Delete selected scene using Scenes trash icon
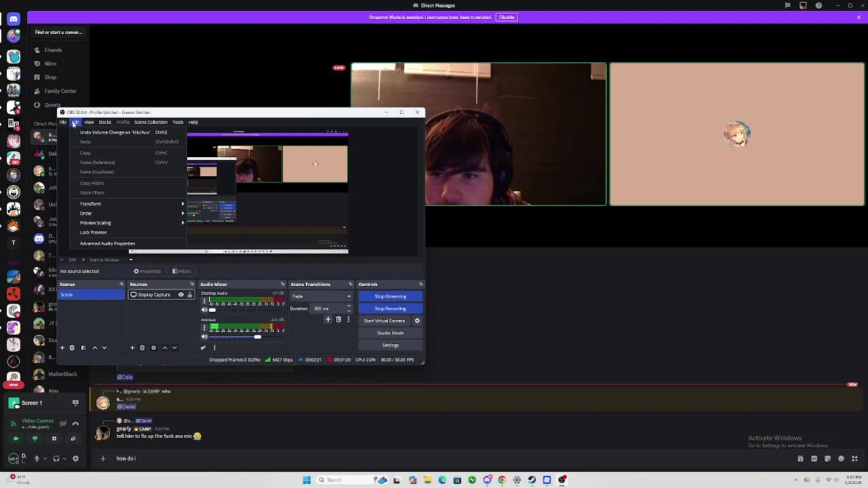Viewport: 868px width, 488px height. pos(72,348)
